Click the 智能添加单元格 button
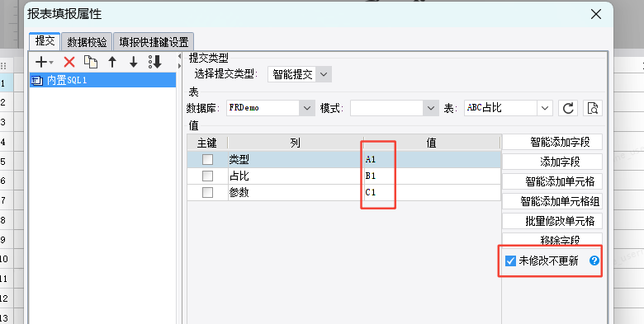Image resolution: width=644 pixels, height=324 pixels. click(x=552, y=181)
